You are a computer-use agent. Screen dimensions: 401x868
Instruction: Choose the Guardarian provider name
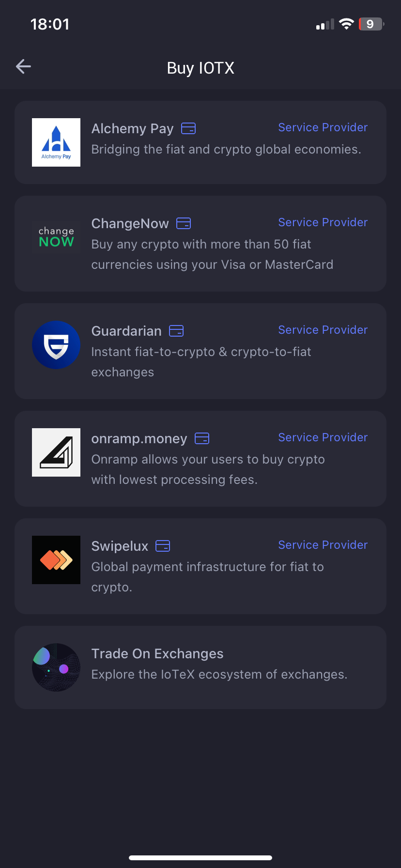[126, 331]
